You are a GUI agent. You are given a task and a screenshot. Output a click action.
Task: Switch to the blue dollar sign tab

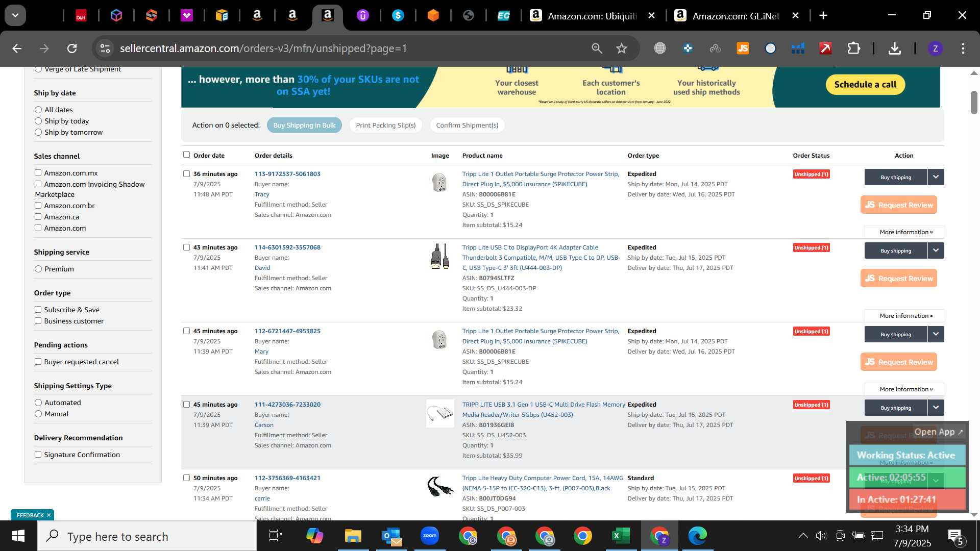pos(398,16)
